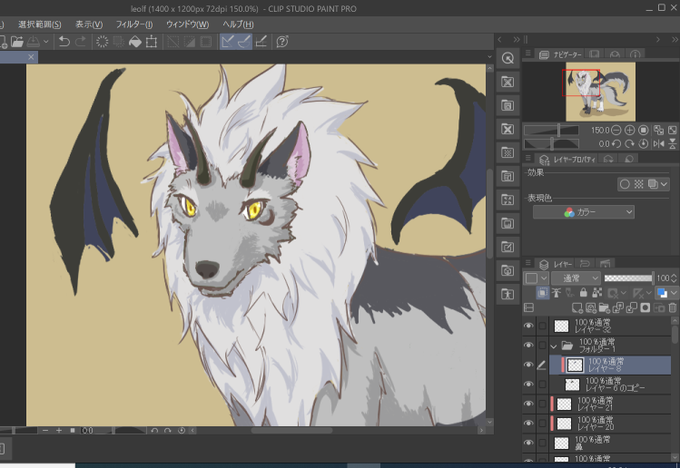The image size is (680, 468).
Task: Open the save icon dropdown arrow in toolbar
Action: tap(46, 42)
